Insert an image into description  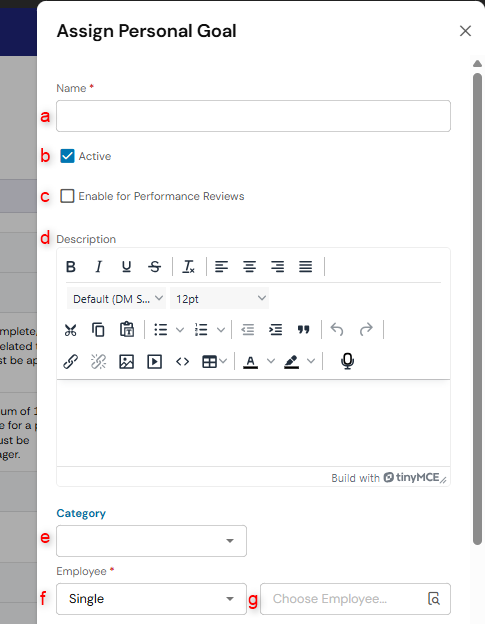coord(127,361)
